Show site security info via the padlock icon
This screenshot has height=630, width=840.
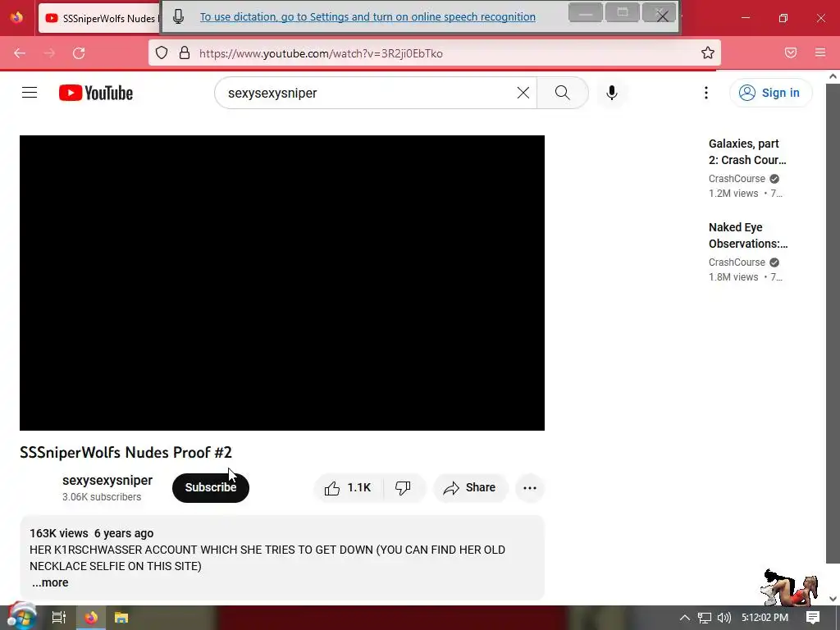[x=185, y=53]
